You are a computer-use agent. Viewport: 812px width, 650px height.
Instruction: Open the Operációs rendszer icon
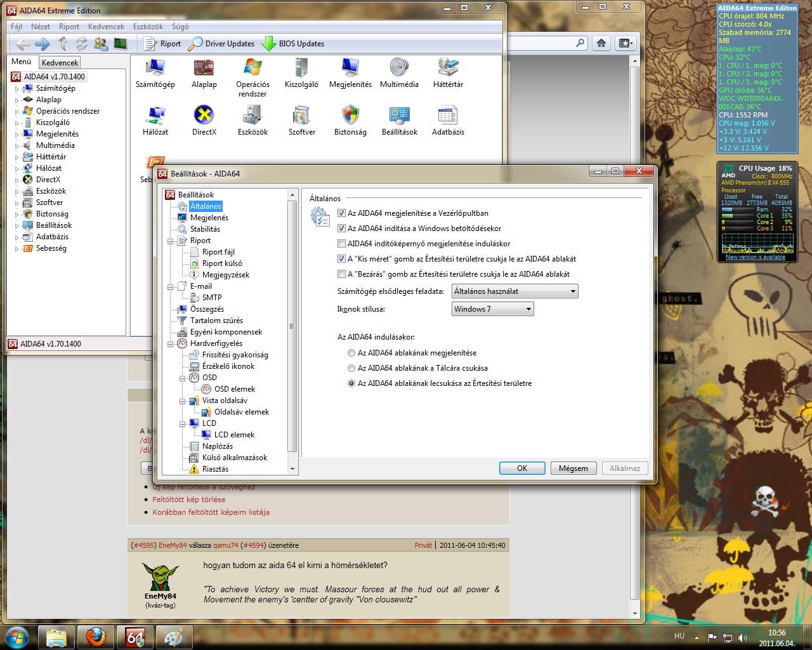click(252, 77)
